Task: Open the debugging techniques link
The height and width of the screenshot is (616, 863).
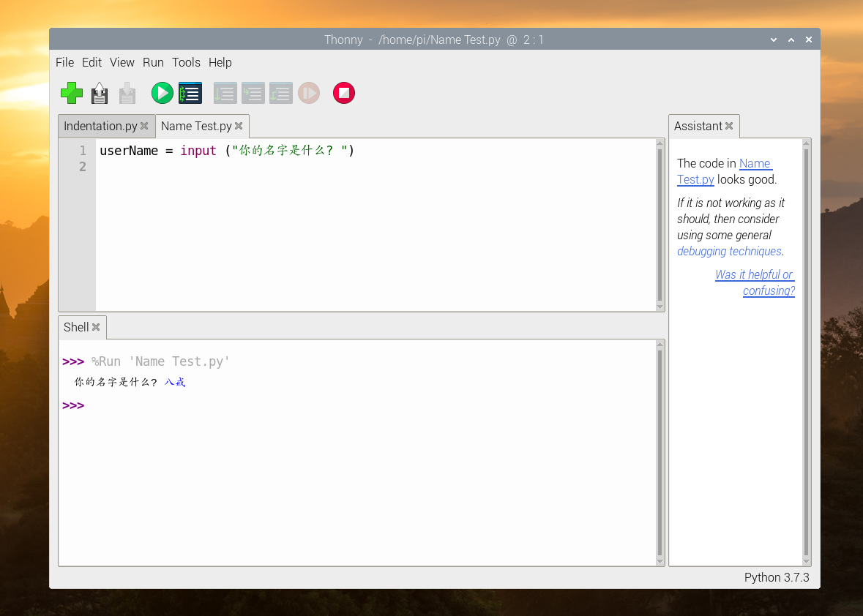Action: (x=729, y=251)
